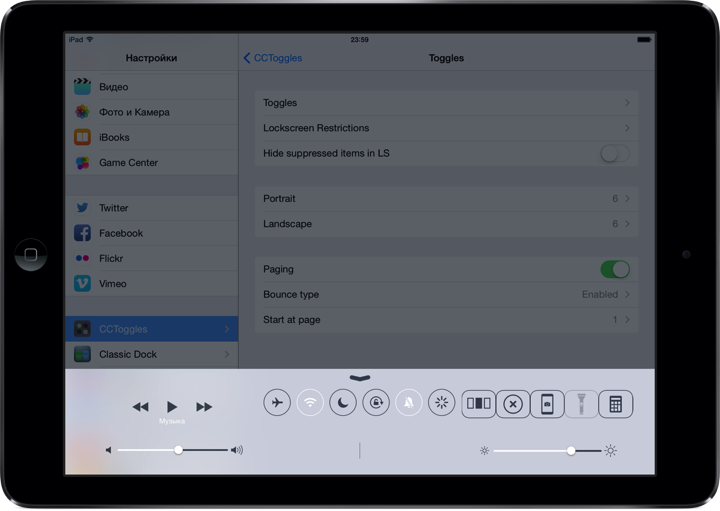Viewport: 720px width, 511px height.
Task: Tap chevron on Toggles row
Action: click(627, 103)
